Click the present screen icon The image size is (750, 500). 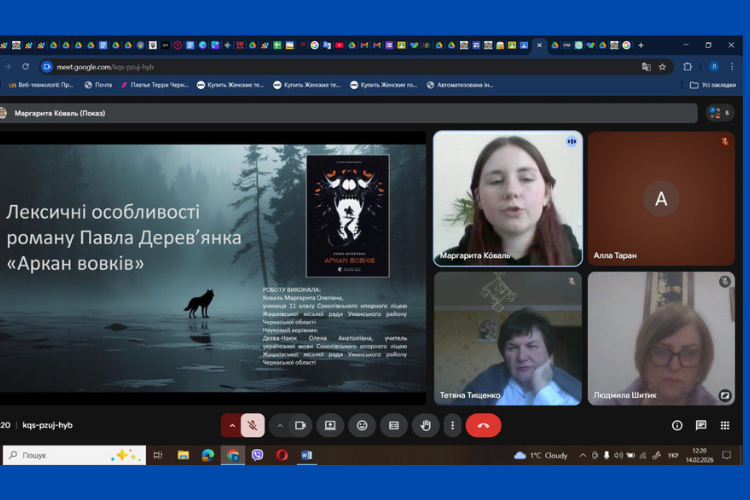(330, 425)
